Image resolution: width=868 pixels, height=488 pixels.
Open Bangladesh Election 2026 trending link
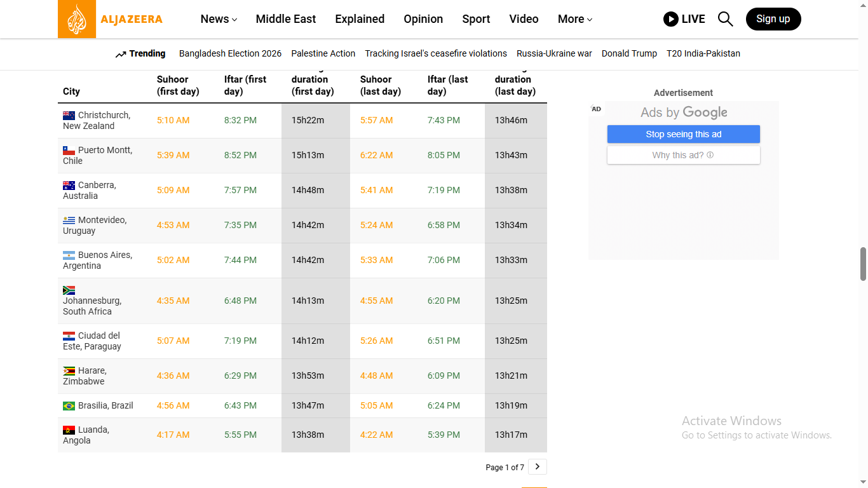(x=230, y=53)
